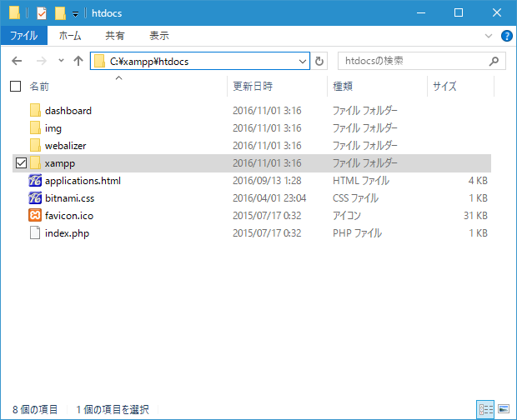Open the Customize Quick Access Toolbar dropdown
The width and height of the screenshot is (517, 420).
(x=76, y=14)
